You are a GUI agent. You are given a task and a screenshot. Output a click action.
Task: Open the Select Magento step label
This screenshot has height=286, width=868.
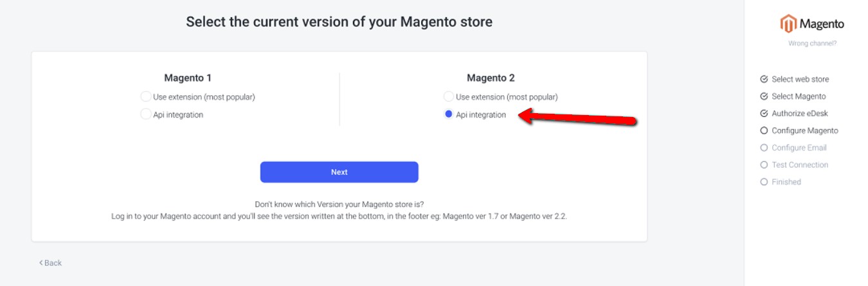pos(799,96)
